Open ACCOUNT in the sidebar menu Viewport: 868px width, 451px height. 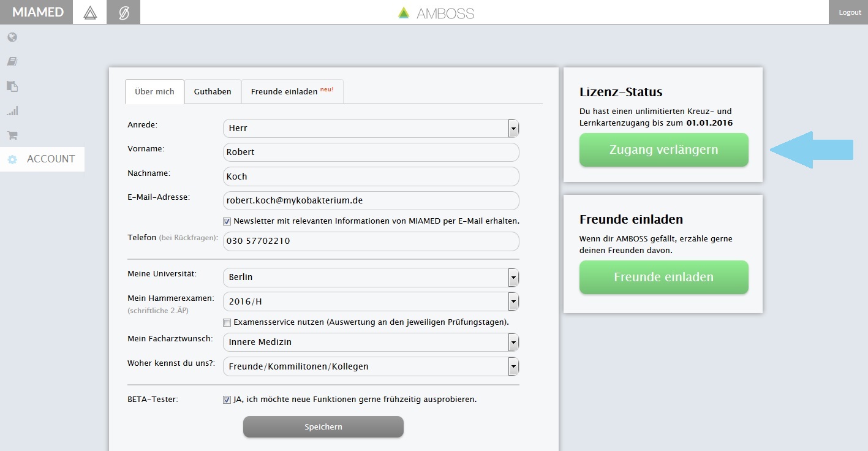tap(42, 159)
